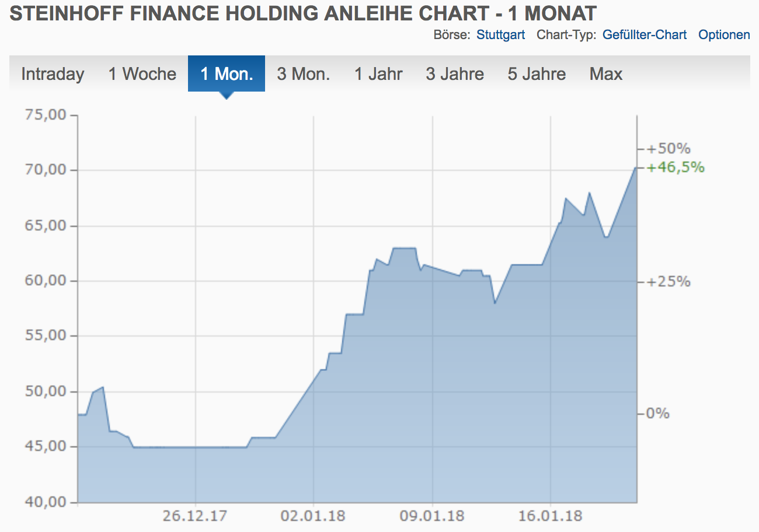759x532 pixels.
Task: Switch to the Intraday chart view
Action: (52, 73)
